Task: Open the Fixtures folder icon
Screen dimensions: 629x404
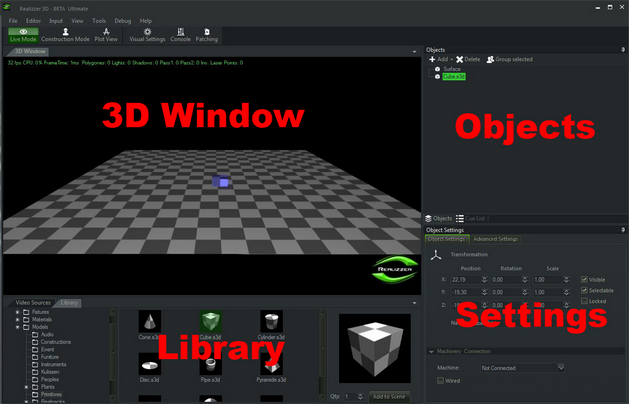Action: [x=26, y=312]
